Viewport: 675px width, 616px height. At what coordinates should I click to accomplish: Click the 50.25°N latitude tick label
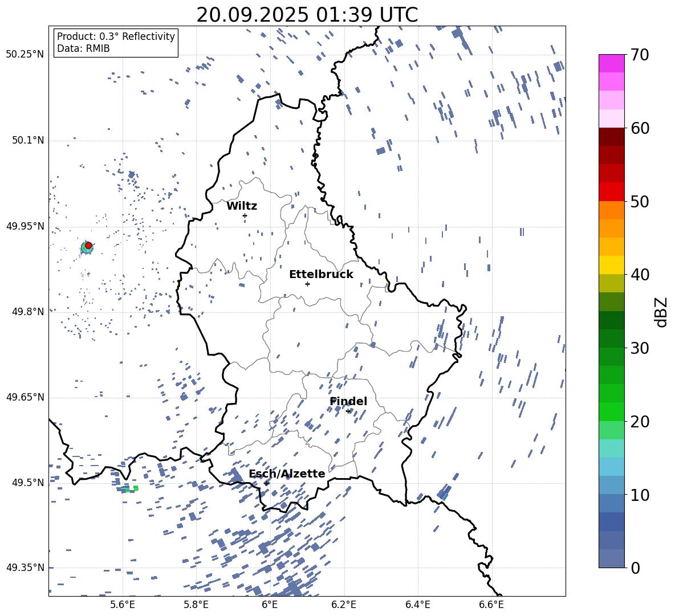click(x=25, y=55)
